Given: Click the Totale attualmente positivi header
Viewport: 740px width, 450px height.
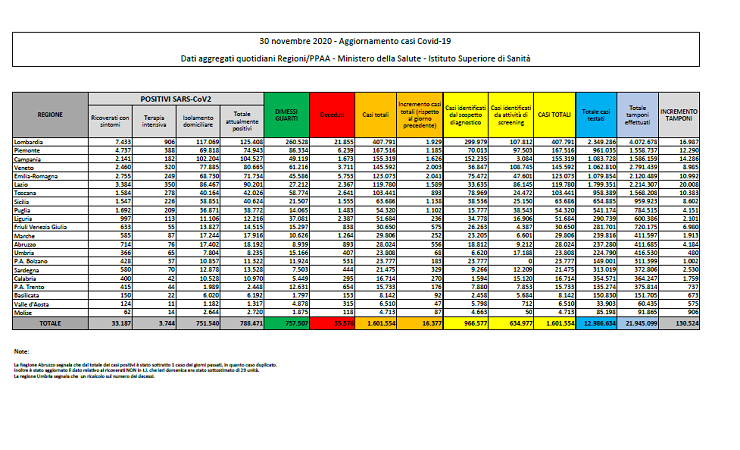Looking at the screenshot, I should (x=236, y=121).
